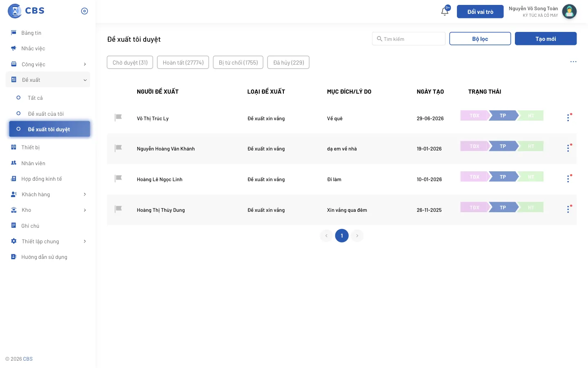This screenshot has height=368, width=588.
Task: Open the Bộ lọc filter button
Action: tap(480, 39)
